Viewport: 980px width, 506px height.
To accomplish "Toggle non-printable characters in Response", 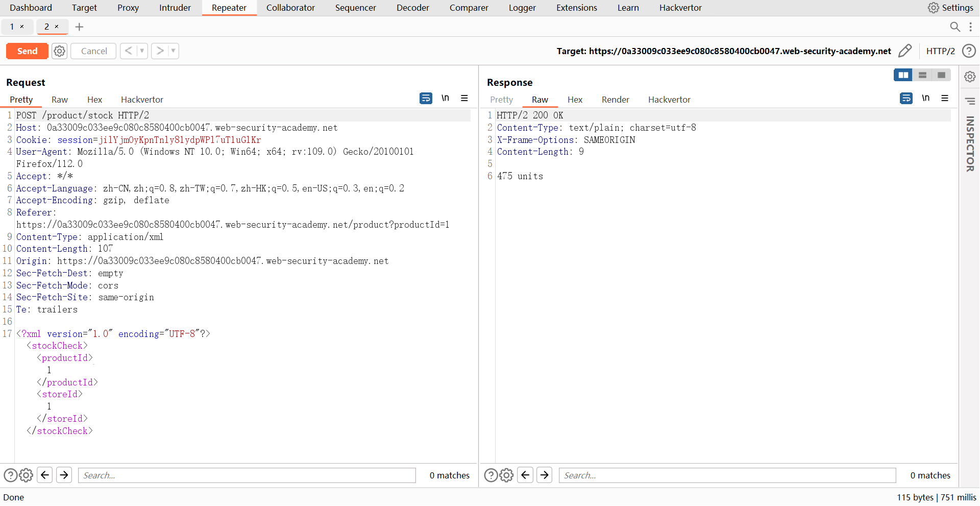I will 925,98.
